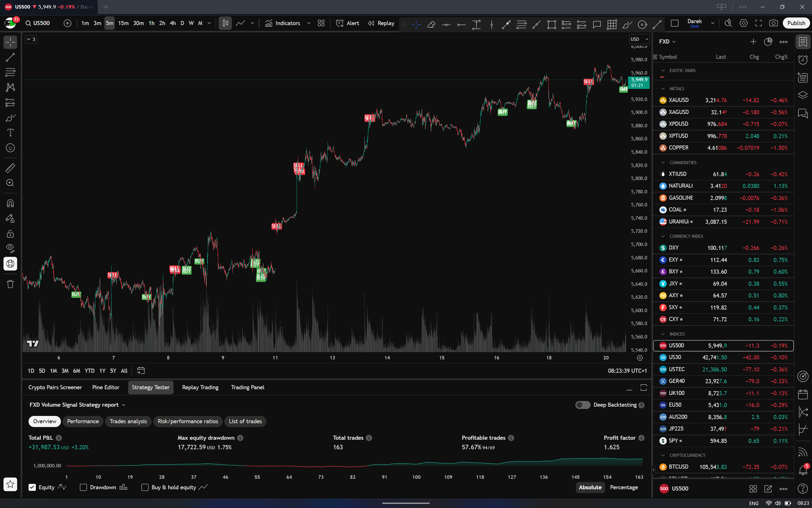Open the Fibonacci retracement tool in left sidebar
Viewport: 812px width, 508px height.
point(10,72)
